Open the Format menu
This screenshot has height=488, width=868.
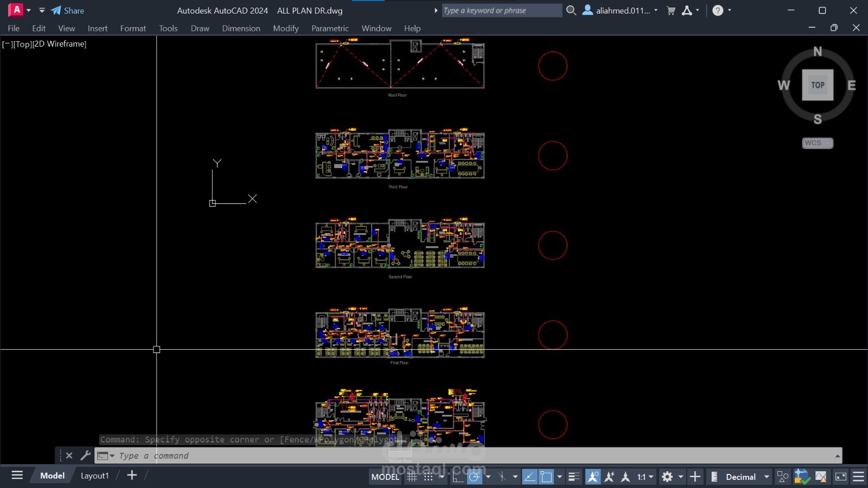tap(133, 28)
